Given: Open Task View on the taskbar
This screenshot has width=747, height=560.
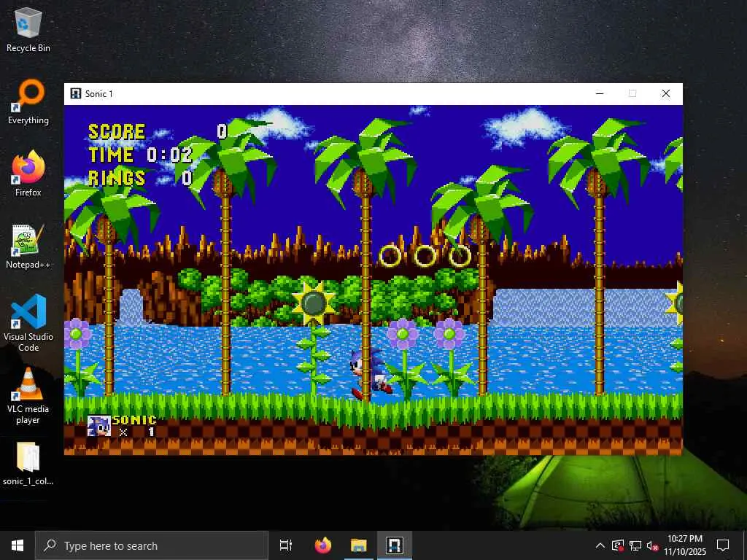Looking at the screenshot, I should point(286,545).
